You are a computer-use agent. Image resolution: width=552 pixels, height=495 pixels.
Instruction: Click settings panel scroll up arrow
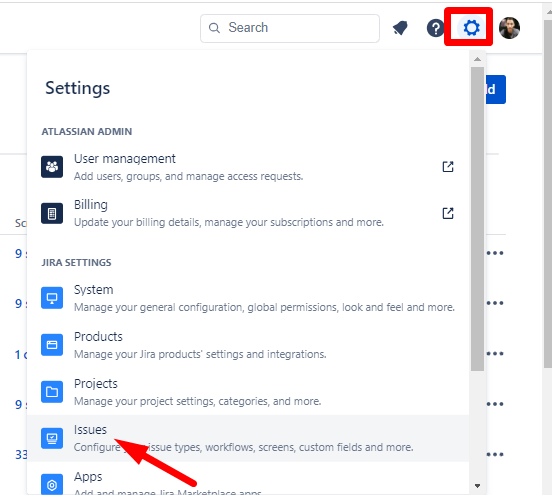click(477, 59)
